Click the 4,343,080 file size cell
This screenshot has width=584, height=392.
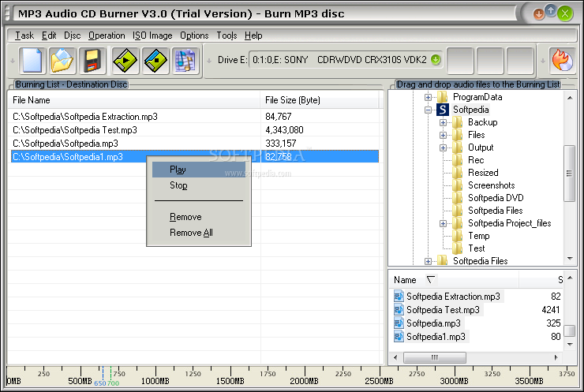click(x=284, y=130)
